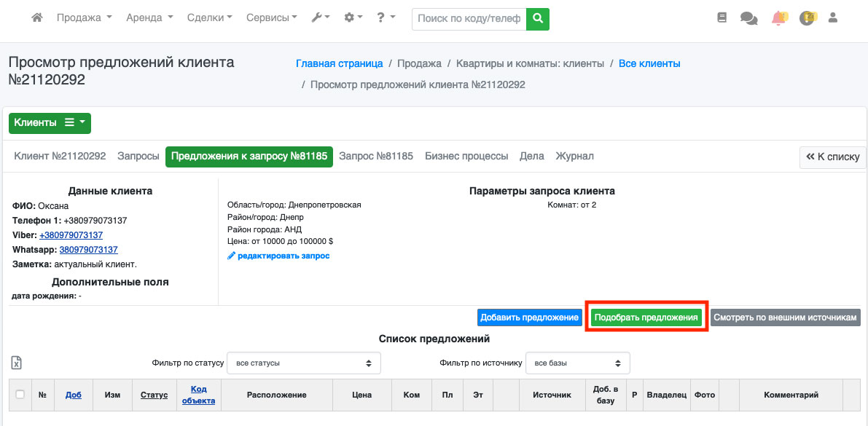Viewport: 868px width, 426px height.
Task: Click the Подобрать предложения button
Action: click(x=646, y=317)
